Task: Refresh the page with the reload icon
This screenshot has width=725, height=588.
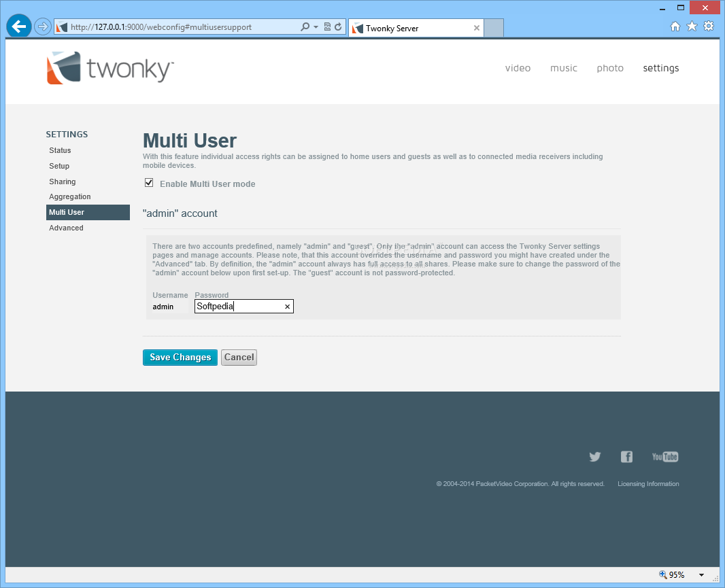Action: click(339, 27)
